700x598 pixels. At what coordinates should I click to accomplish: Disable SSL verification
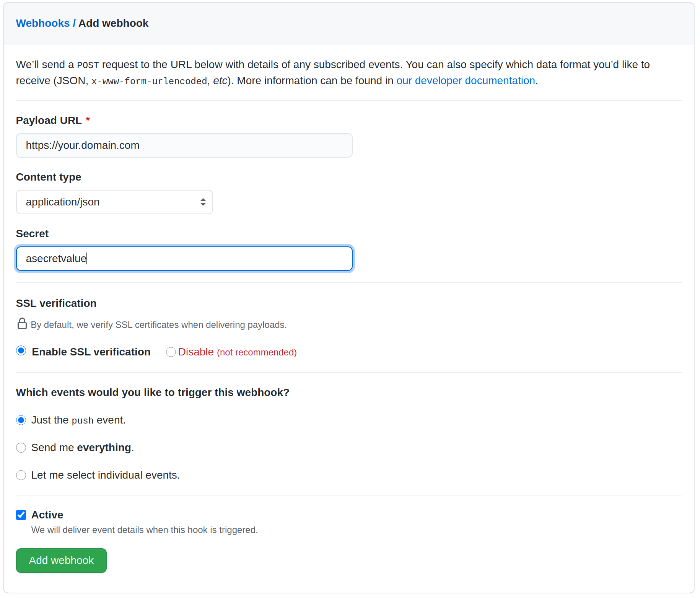point(171,352)
